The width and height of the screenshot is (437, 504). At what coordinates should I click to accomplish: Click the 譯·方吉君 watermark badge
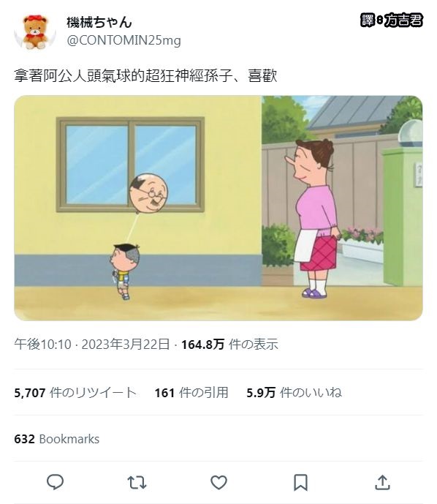(x=392, y=20)
